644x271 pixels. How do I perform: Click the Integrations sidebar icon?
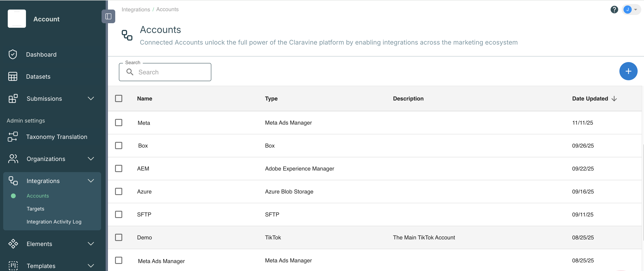pyautogui.click(x=13, y=181)
